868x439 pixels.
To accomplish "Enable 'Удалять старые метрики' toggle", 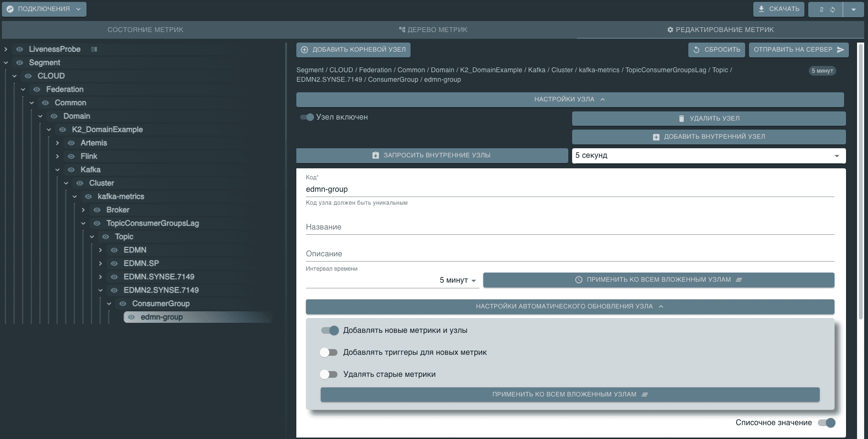I will click(x=329, y=374).
